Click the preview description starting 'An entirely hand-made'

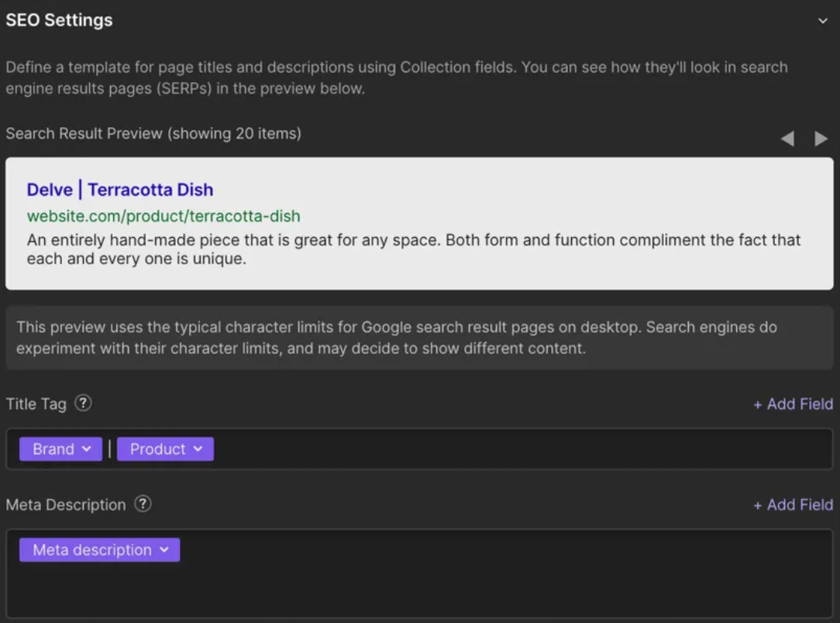point(414,249)
